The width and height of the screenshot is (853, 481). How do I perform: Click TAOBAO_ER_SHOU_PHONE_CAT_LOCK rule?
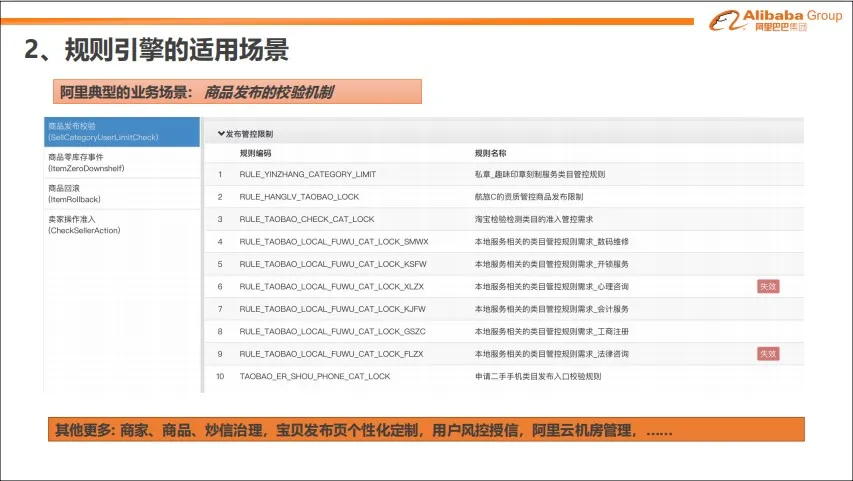point(314,376)
